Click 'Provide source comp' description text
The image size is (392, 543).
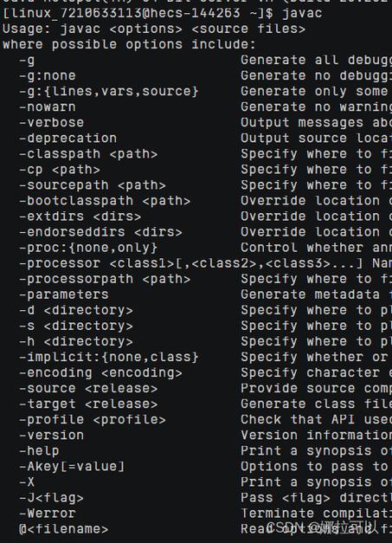[x=316, y=389]
